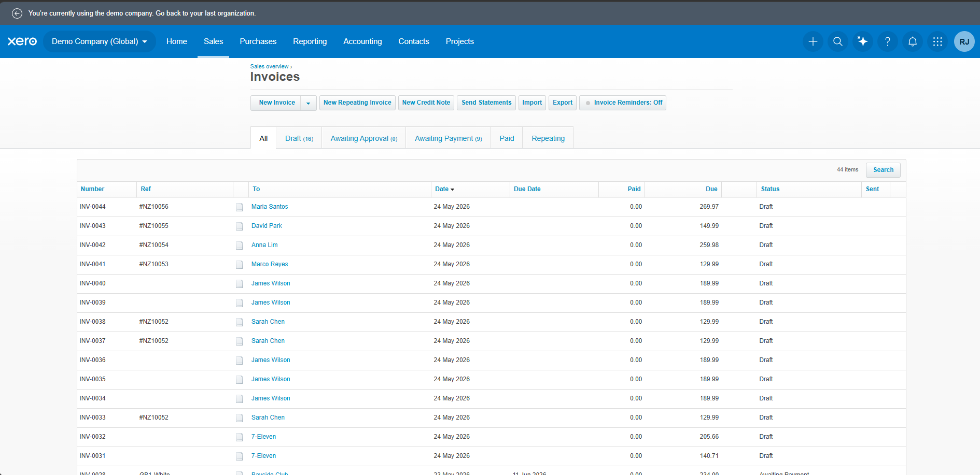Click the Search button above table
This screenshot has height=475, width=980.
pyautogui.click(x=883, y=170)
